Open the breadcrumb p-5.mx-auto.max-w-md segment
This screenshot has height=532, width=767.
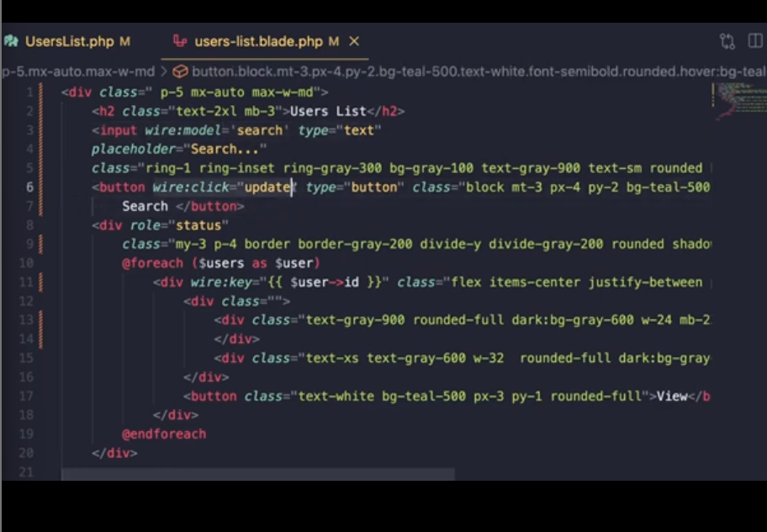pyautogui.click(x=78, y=71)
